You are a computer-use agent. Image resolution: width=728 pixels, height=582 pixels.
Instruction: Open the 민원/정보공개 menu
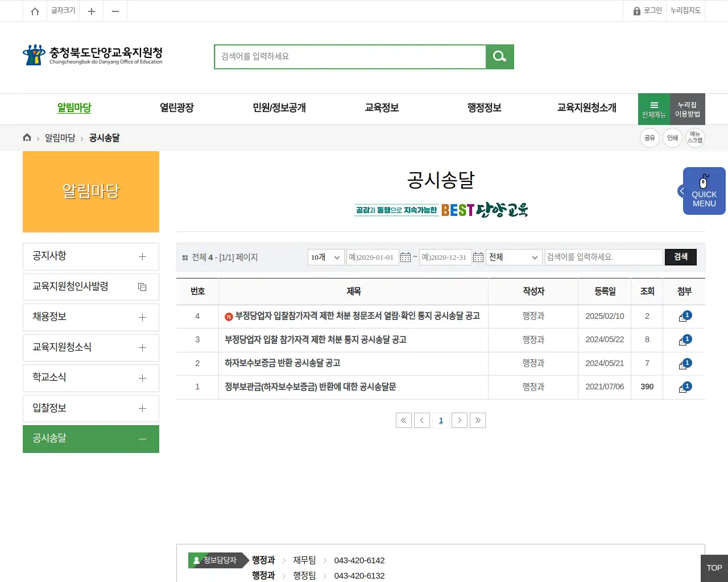pyautogui.click(x=279, y=108)
